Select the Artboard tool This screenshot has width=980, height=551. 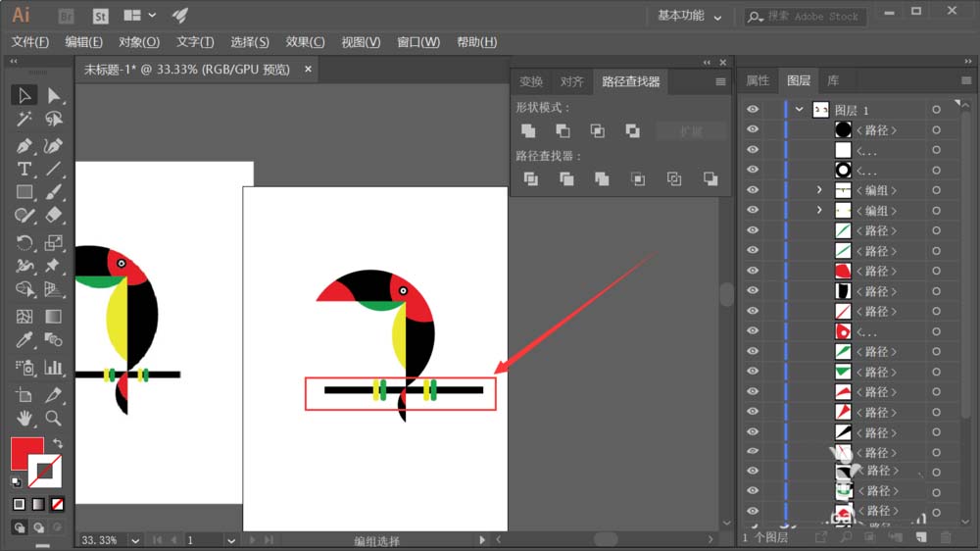[24, 395]
